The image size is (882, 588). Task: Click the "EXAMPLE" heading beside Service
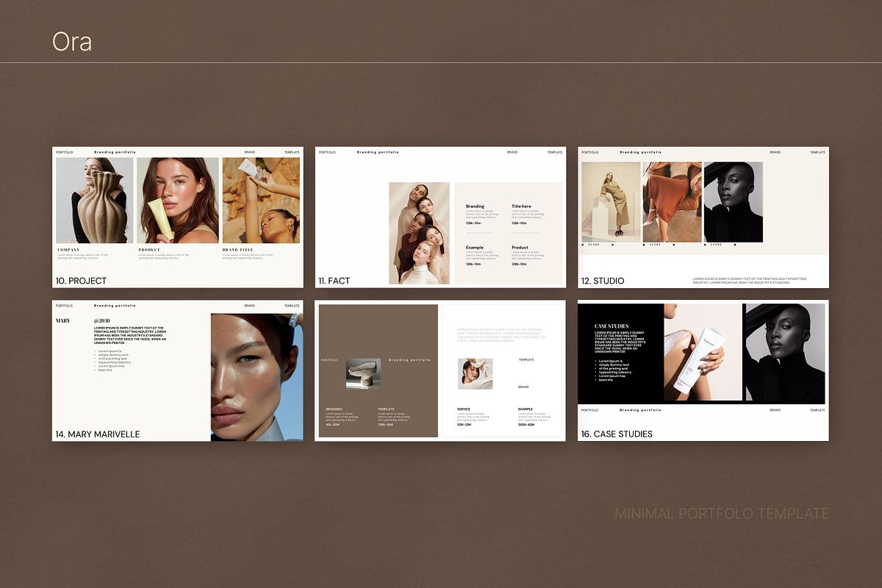[526, 409]
